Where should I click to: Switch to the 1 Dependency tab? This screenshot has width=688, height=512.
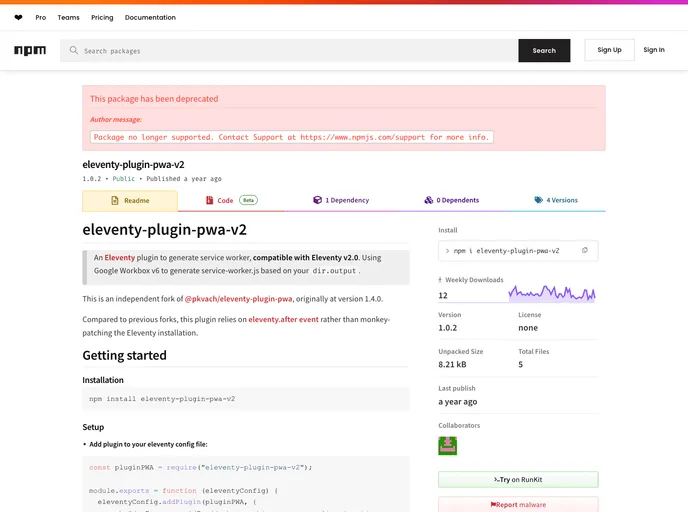[x=341, y=201]
